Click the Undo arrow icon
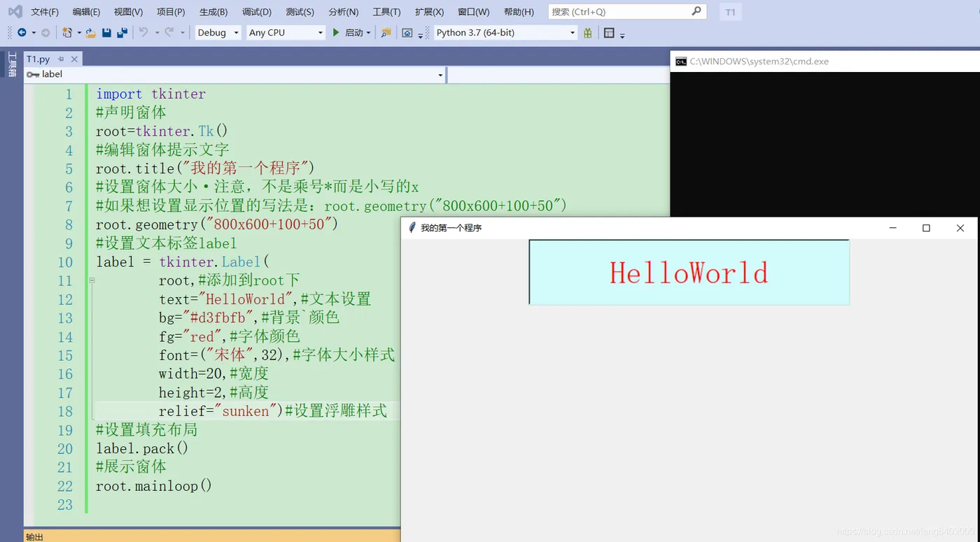This screenshot has height=542, width=980. pos(143,33)
